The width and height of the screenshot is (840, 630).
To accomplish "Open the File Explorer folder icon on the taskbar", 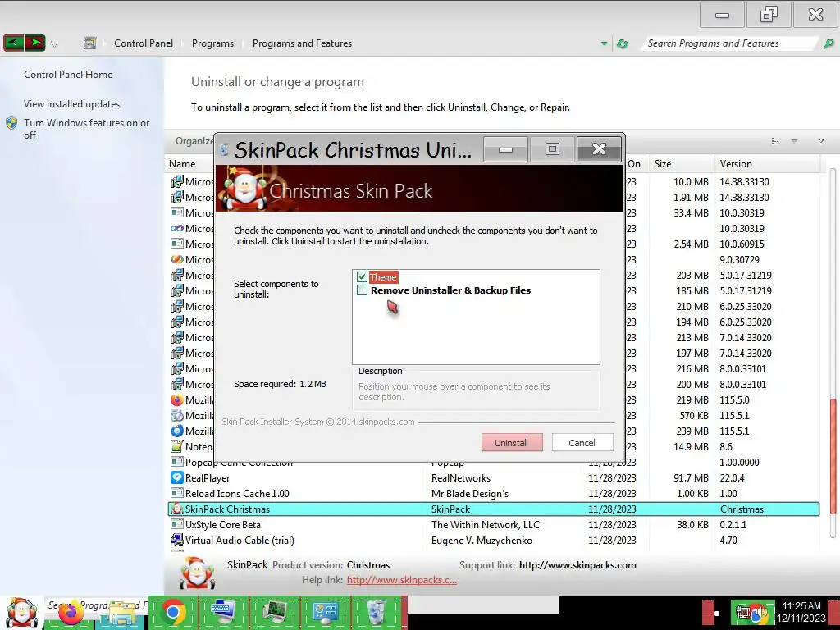I will 122,614.
